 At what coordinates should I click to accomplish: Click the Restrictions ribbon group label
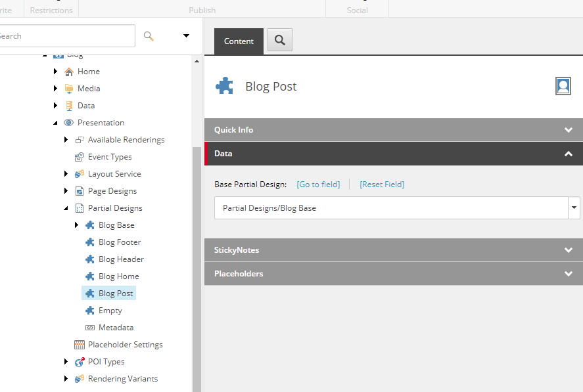pos(51,11)
